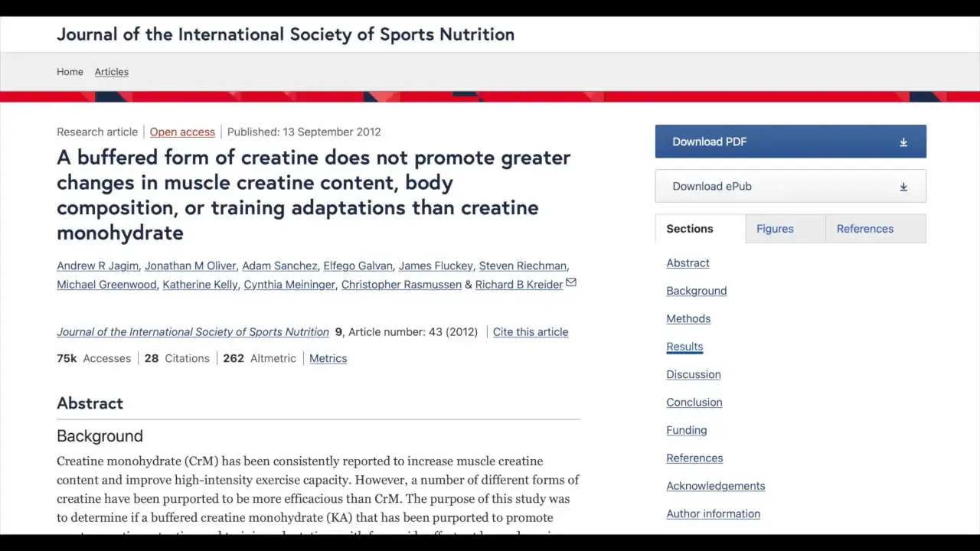The width and height of the screenshot is (980, 551).
Task: Switch to the Figures tab
Action: (x=786, y=229)
